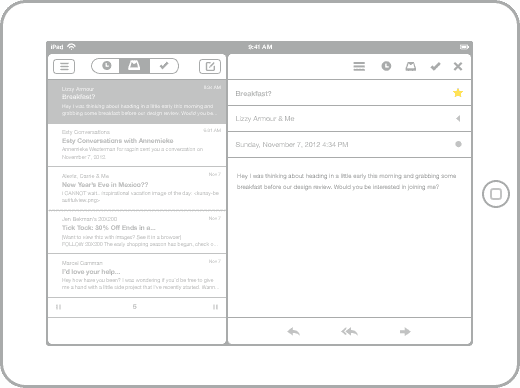Reply all to the message
The image size is (520, 388).
[349, 331]
